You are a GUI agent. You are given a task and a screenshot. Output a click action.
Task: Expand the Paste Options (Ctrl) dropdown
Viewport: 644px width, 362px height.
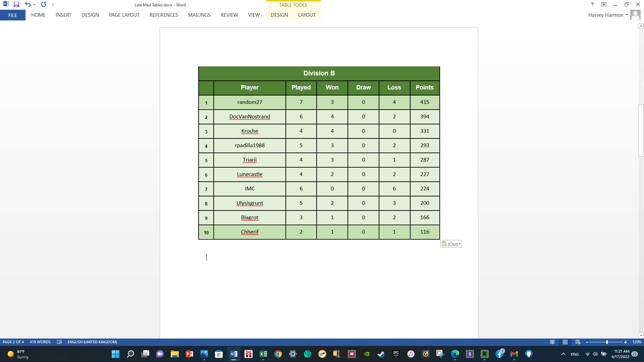point(460,244)
